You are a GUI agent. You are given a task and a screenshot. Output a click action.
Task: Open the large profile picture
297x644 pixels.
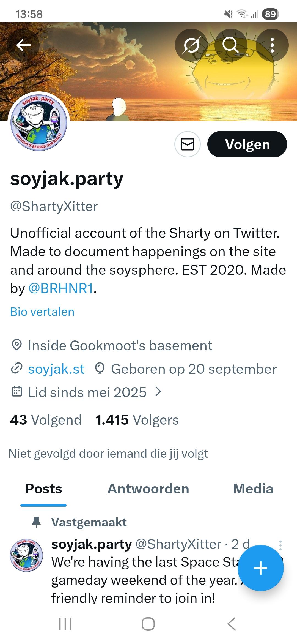click(39, 122)
